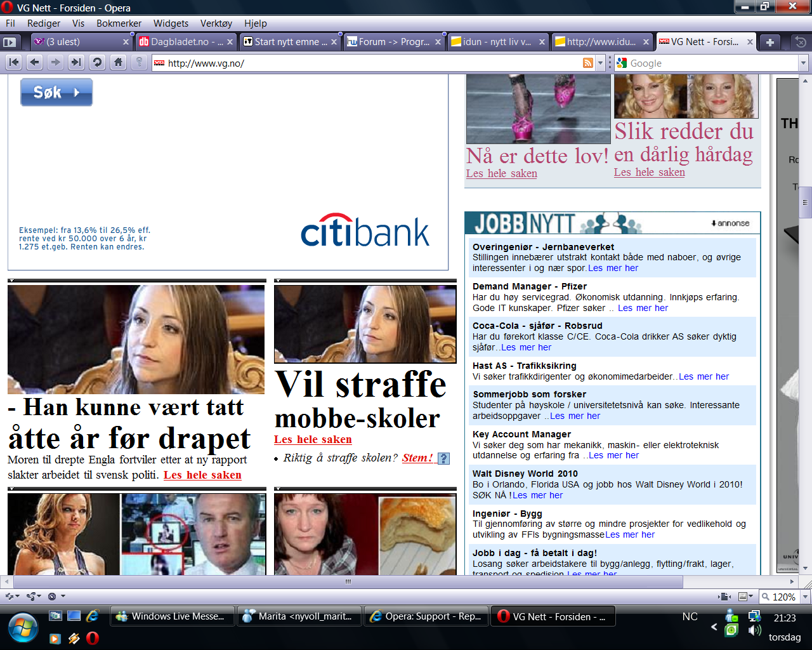Click the Wand password key icon
The width and height of the screenshot is (812, 650).
[x=139, y=62]
